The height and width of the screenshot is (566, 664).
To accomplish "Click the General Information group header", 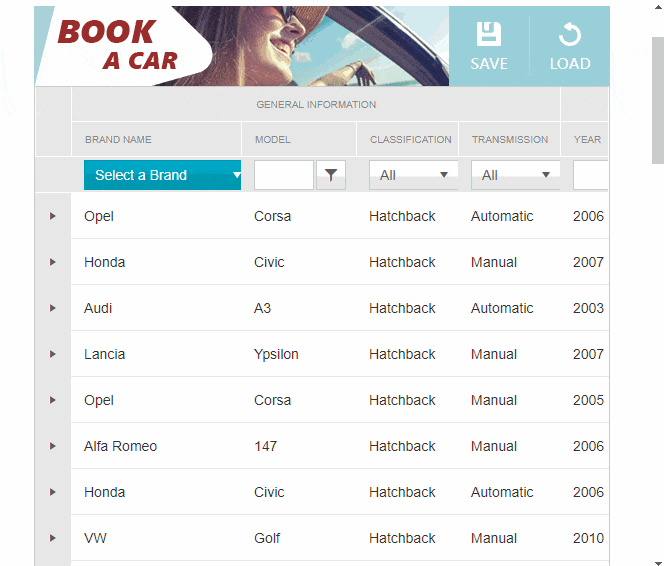I will 316,105.
